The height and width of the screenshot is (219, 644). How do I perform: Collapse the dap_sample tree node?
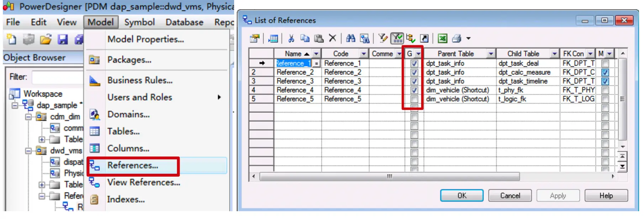pos(15,105)
